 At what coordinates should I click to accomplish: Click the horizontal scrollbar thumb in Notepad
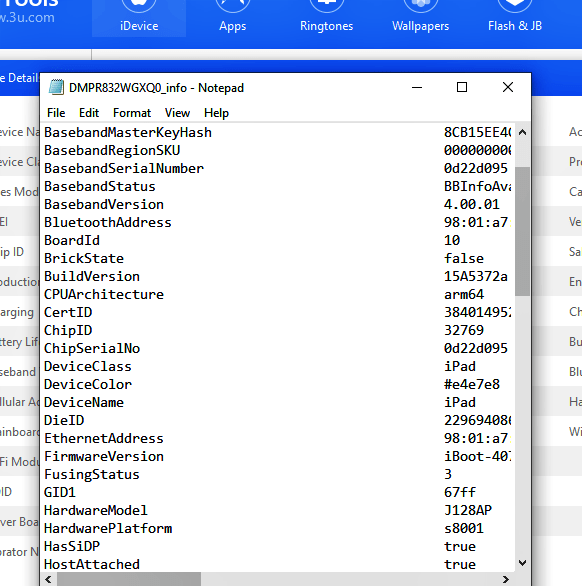tap(129, 579)
